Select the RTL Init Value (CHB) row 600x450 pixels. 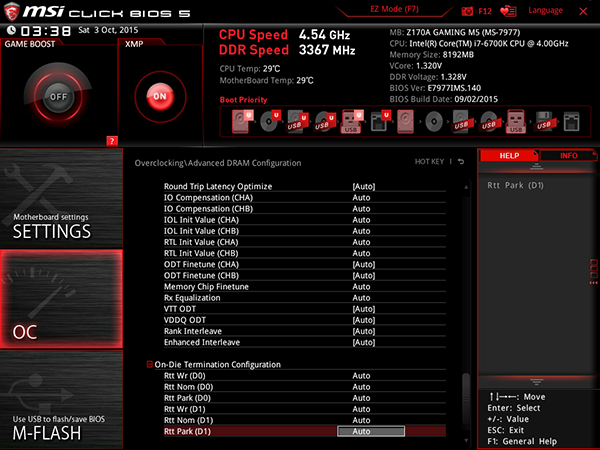305,253
